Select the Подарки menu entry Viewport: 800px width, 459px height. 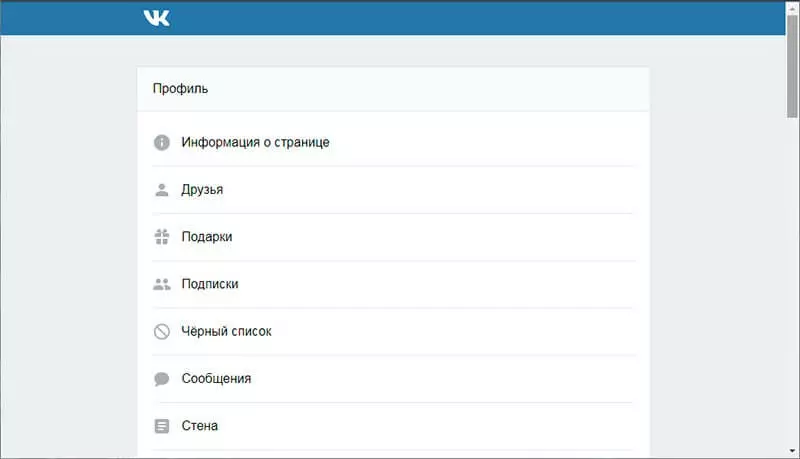tap(207, 237)
